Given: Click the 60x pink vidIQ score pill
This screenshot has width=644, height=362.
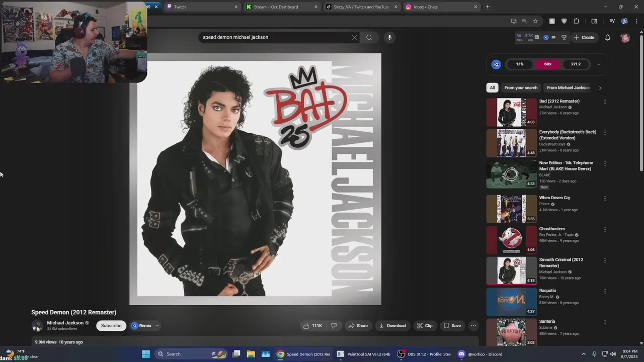Looking at the screenshot, I should 548,64.
